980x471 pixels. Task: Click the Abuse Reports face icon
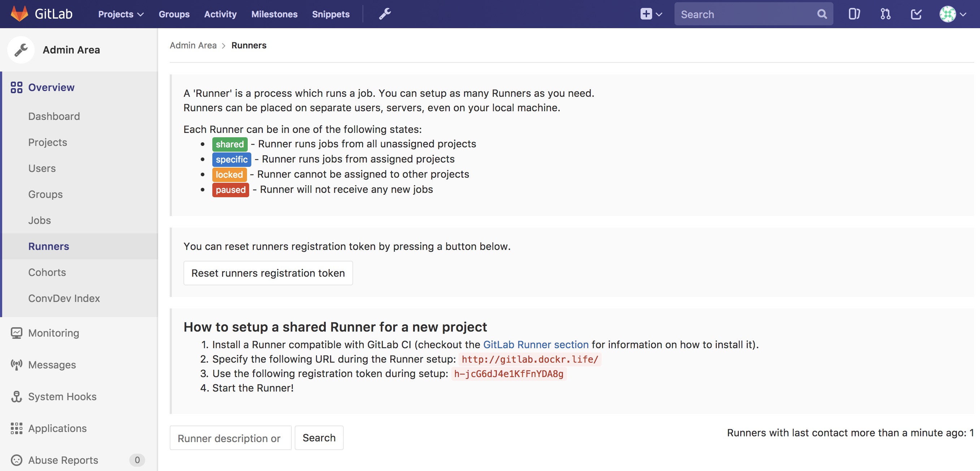[x=16, y=460]
